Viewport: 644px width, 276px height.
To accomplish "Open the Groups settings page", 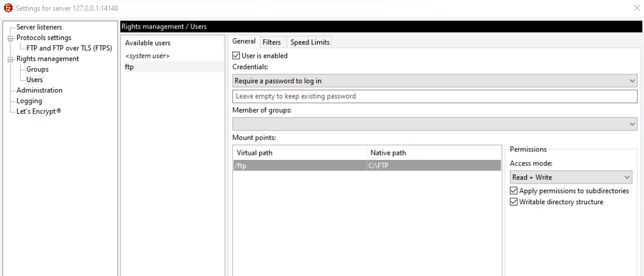I will point(38,69).
